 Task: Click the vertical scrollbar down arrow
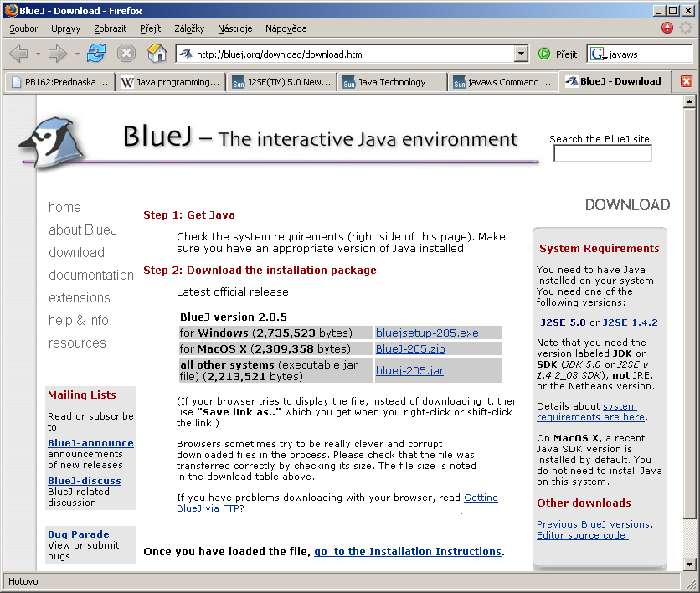coord(690,565)
